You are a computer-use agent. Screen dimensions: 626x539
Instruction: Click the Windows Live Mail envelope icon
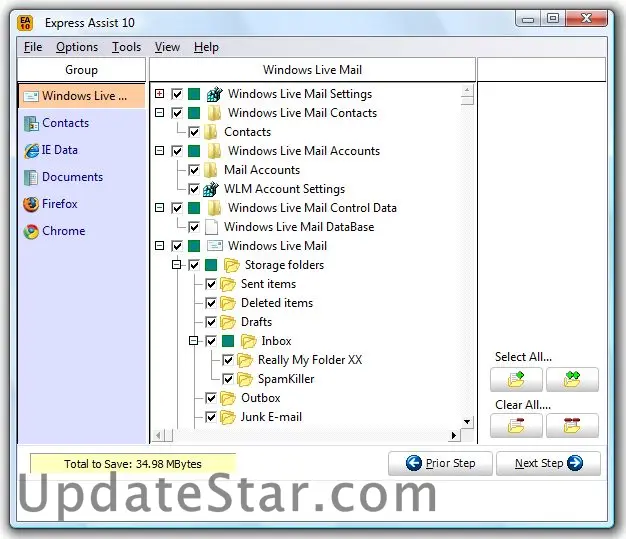[214, 246]
